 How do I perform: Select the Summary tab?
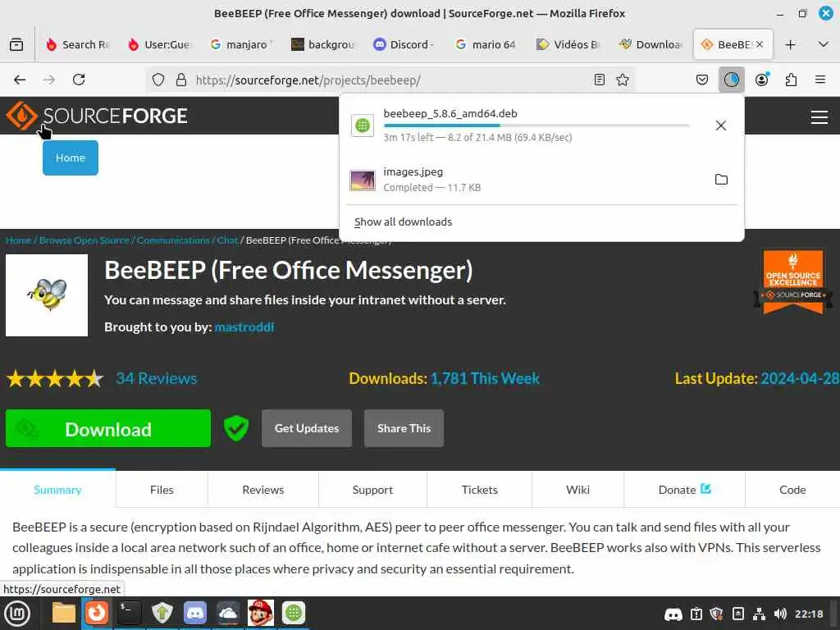(57, 490)
